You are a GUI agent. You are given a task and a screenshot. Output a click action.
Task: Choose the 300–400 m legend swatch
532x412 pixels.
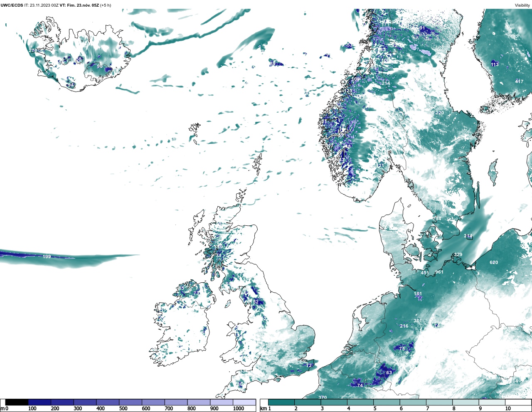coord(85,402)
